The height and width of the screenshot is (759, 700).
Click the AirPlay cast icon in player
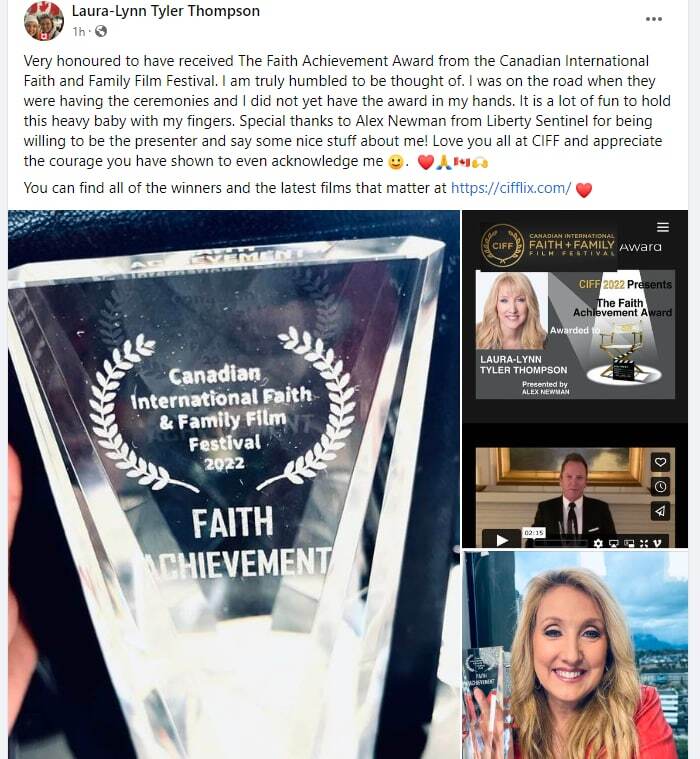(614, 543)
